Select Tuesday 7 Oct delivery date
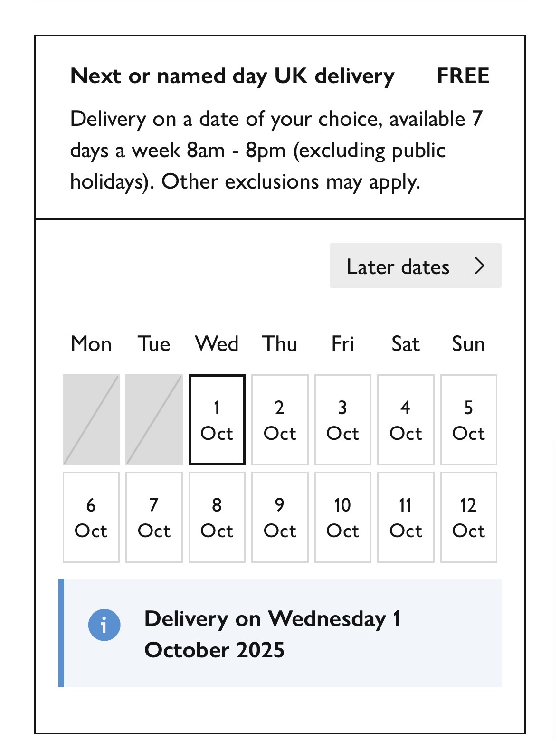The image size is (560, 740). coord(154,517)
